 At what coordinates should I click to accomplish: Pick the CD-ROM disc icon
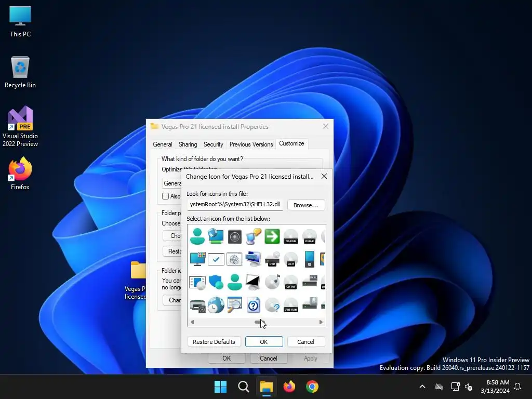[x=291, y=236]
